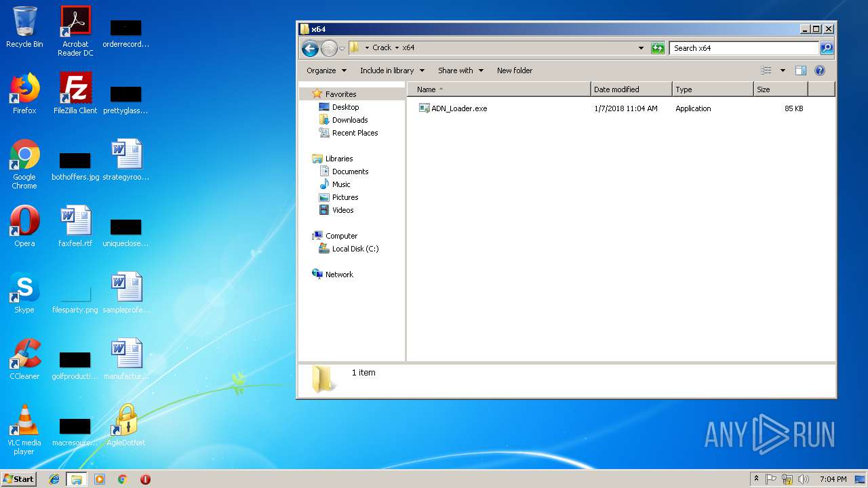Select the golfproducti... desktop file

pyautogui.click(x=75, y=365)
